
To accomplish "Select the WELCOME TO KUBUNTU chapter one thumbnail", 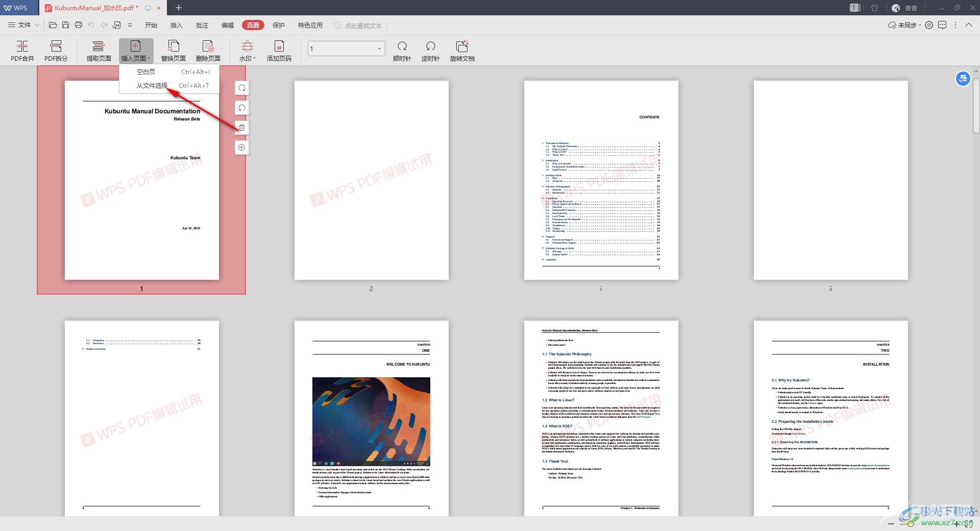I will [372, 418].
